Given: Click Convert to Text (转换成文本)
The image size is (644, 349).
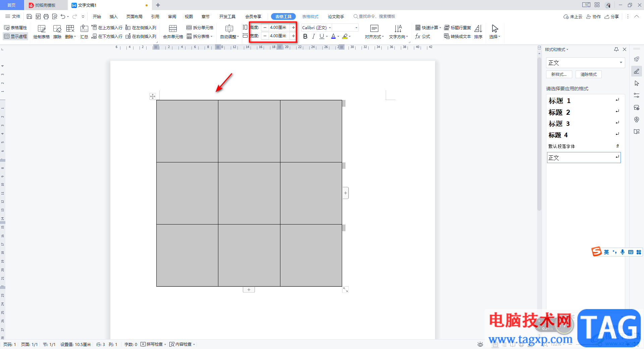Looking at the screenshot, I should 458,36.
